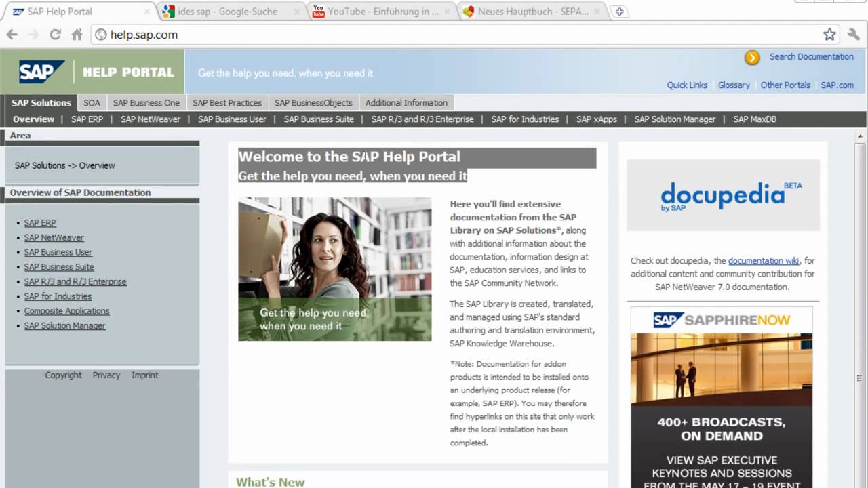Image resolution: width=868 pixels, height=488 pixels.
Task: Click the Search Documentation link
Action: 811,57
